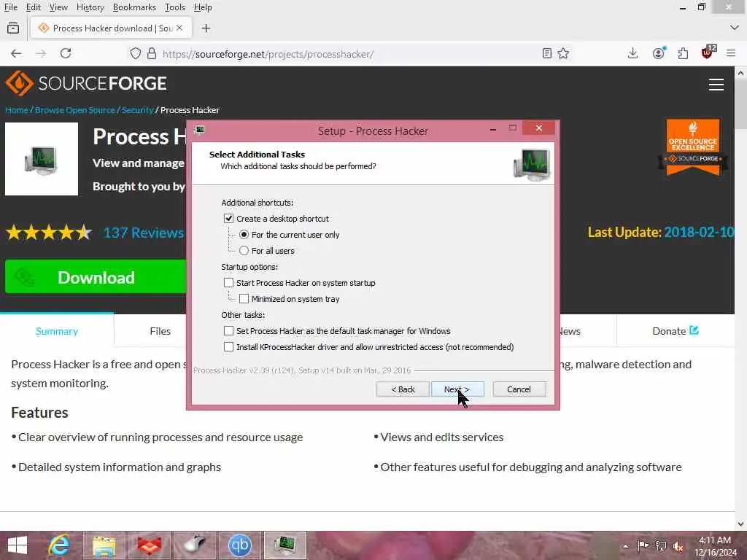Open the red fox app in the taskbar
This screenshot has width=747, height=560.
pos(149,545)
